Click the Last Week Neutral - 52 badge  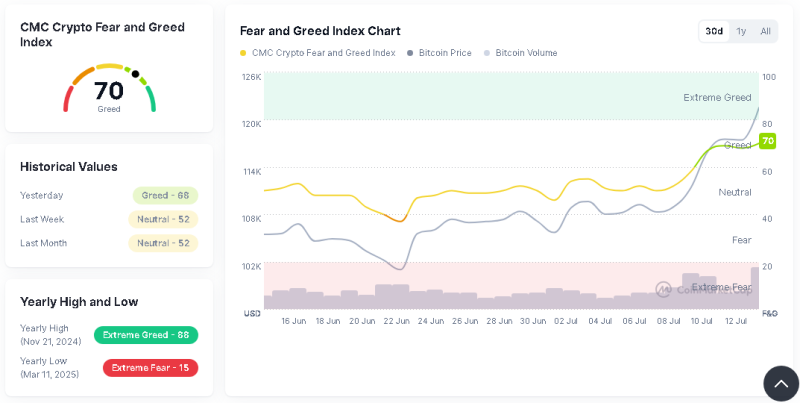163,219
